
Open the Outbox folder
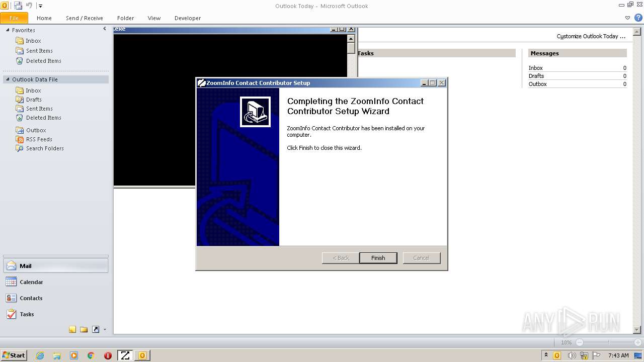[36, 130]
